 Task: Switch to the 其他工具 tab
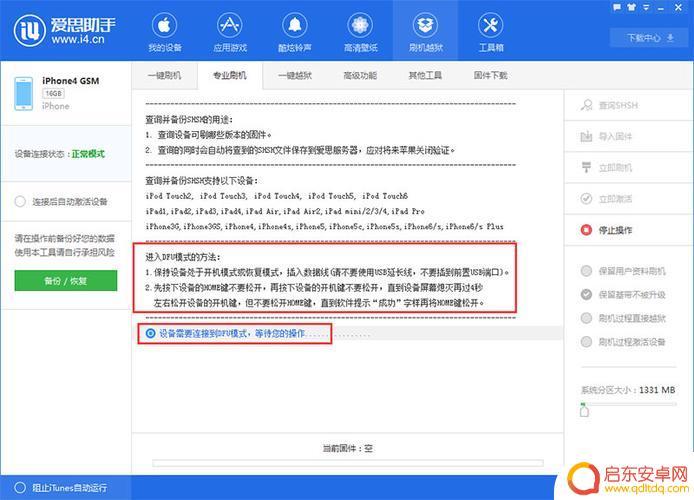pos(425,76)
